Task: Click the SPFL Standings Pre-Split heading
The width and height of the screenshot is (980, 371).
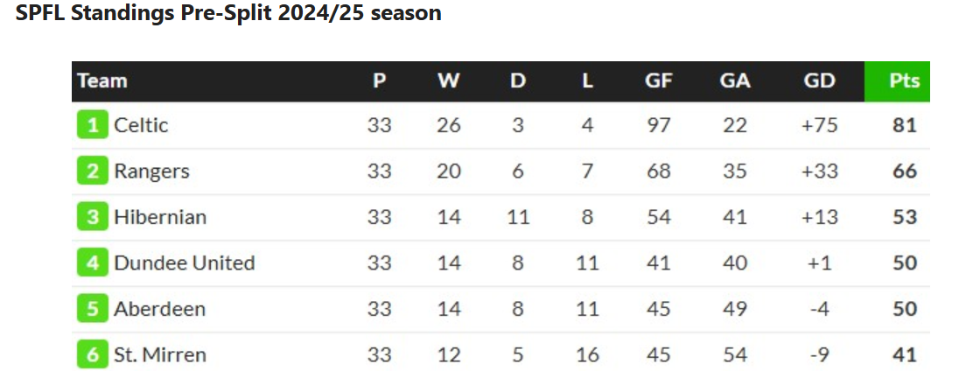Action: pyautogui.click(x=228, y=14)
